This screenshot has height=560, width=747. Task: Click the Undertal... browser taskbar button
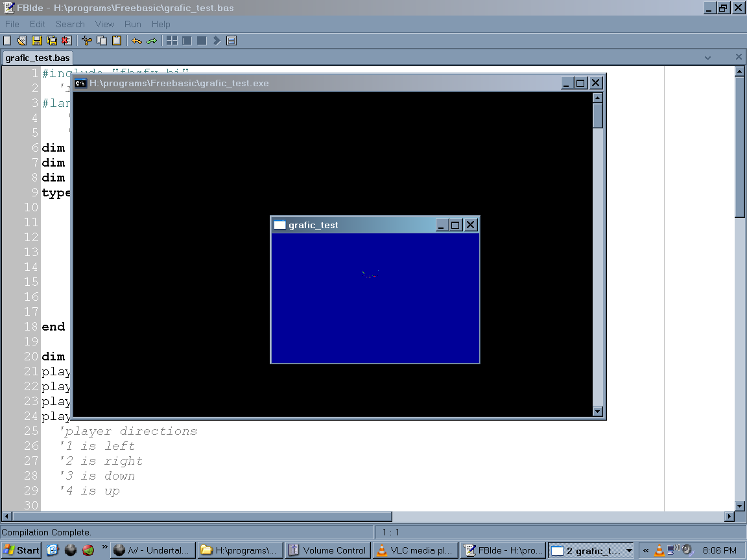154,550
